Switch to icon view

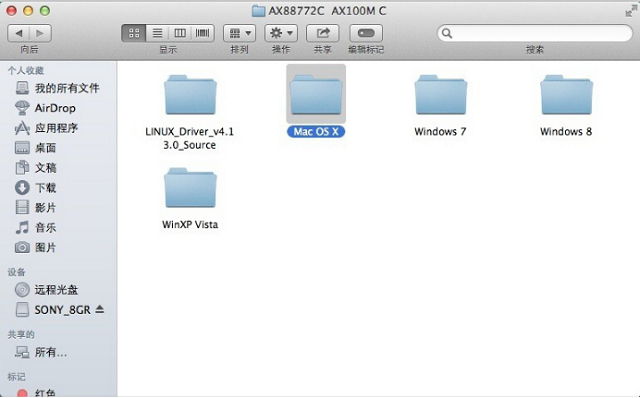[134, 33]
